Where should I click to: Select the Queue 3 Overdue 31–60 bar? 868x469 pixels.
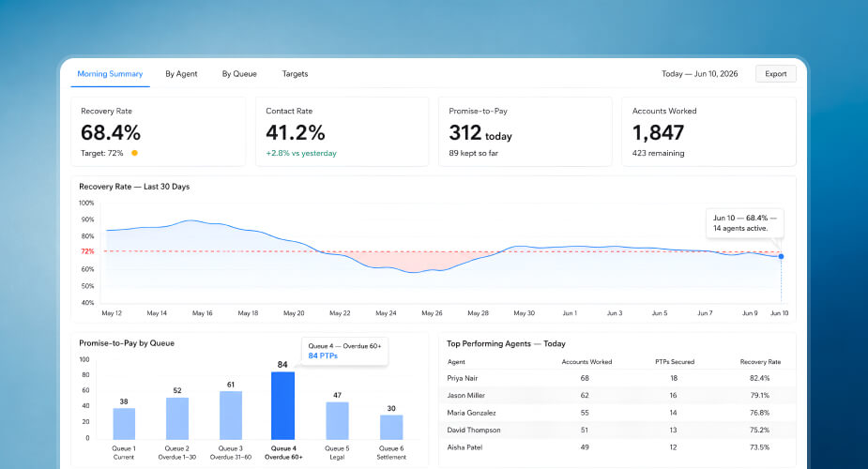pyautogui.click(x=231, y=416)
